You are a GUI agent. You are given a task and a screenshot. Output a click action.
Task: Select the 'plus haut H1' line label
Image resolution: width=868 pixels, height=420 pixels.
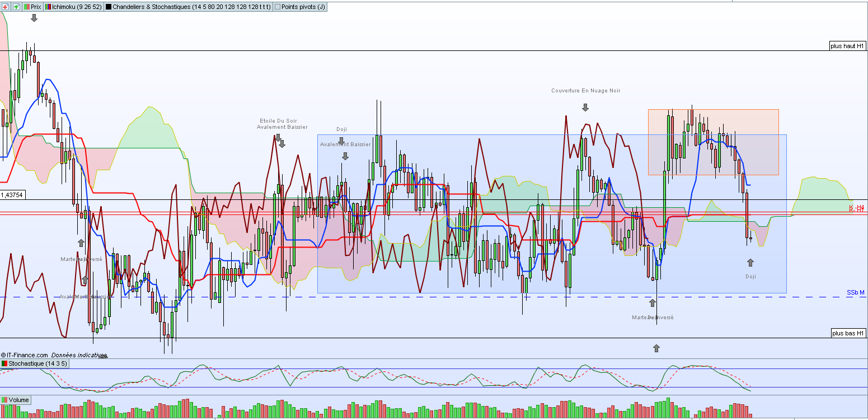848,46
